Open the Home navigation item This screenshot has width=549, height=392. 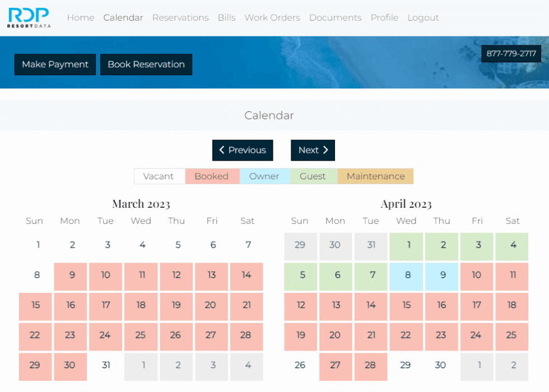80,17
